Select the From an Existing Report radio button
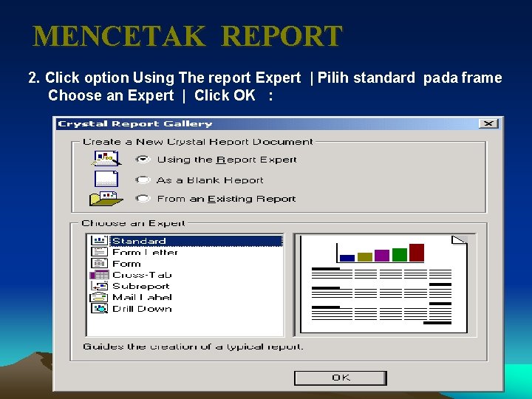This screenshot has width=532, height=399. pos(143,199)
